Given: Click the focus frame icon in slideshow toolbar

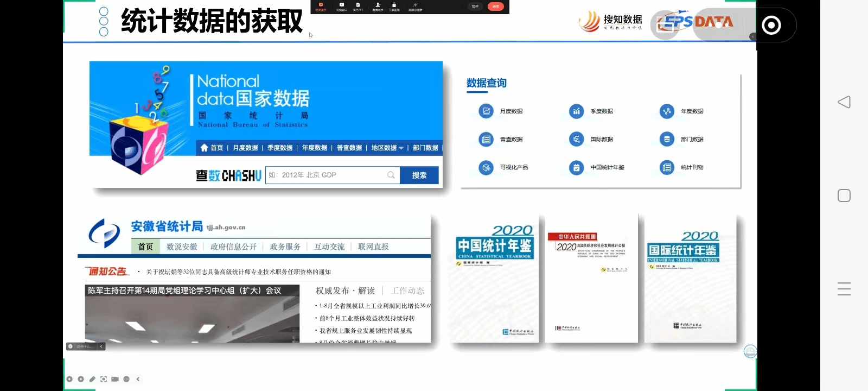Looking at the screenshot, I should pyautogui.click(x=104, y=379).
